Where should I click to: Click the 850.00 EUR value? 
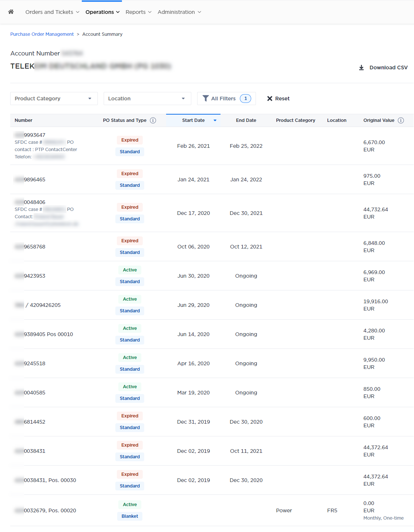(372, 393)
